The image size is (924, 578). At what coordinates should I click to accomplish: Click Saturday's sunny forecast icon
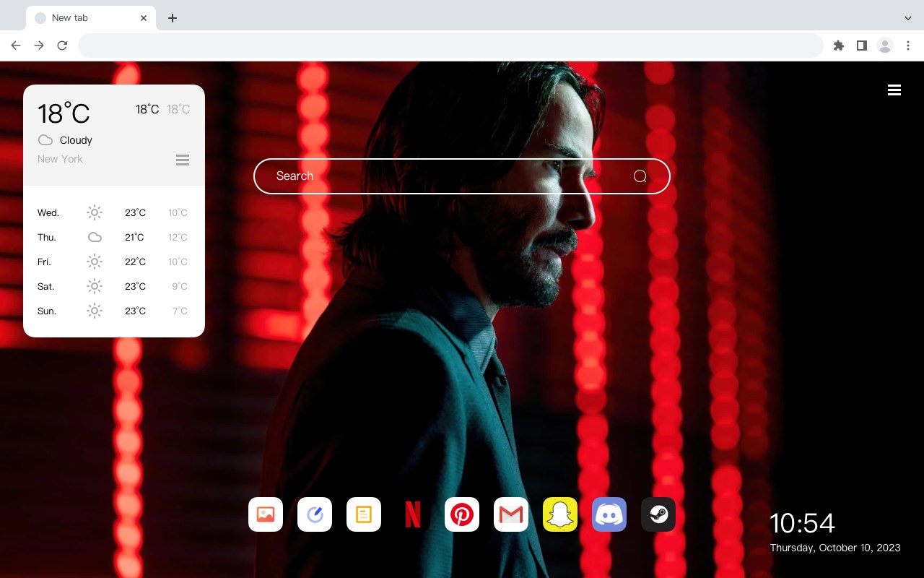(95, 286)
